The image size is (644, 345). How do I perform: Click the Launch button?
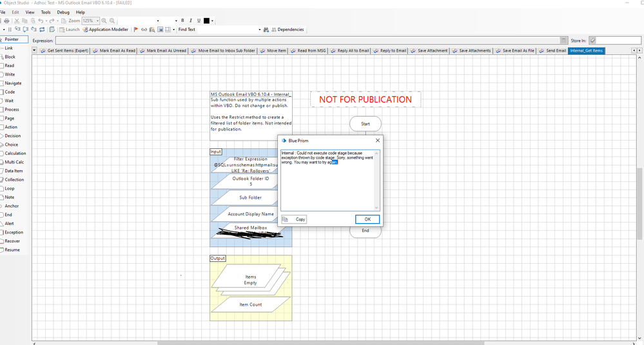(x=70, y=30)
